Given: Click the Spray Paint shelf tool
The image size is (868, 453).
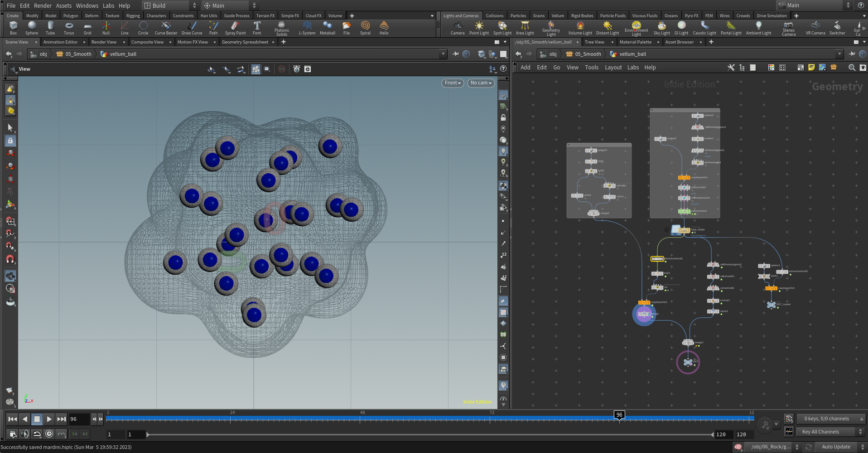Looking at the screenshot, I should tap(235, 28).
